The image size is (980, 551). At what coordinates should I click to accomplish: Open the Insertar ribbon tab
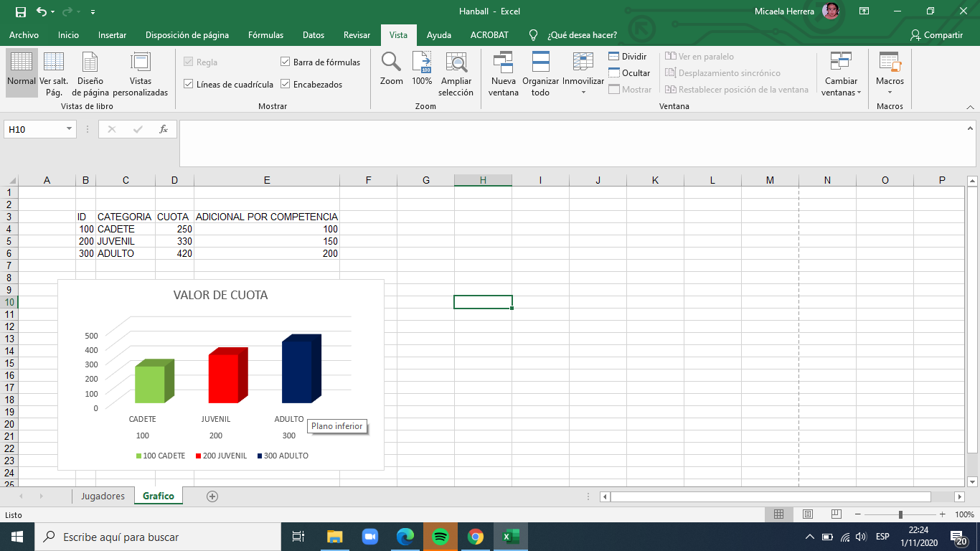[113, 35]
